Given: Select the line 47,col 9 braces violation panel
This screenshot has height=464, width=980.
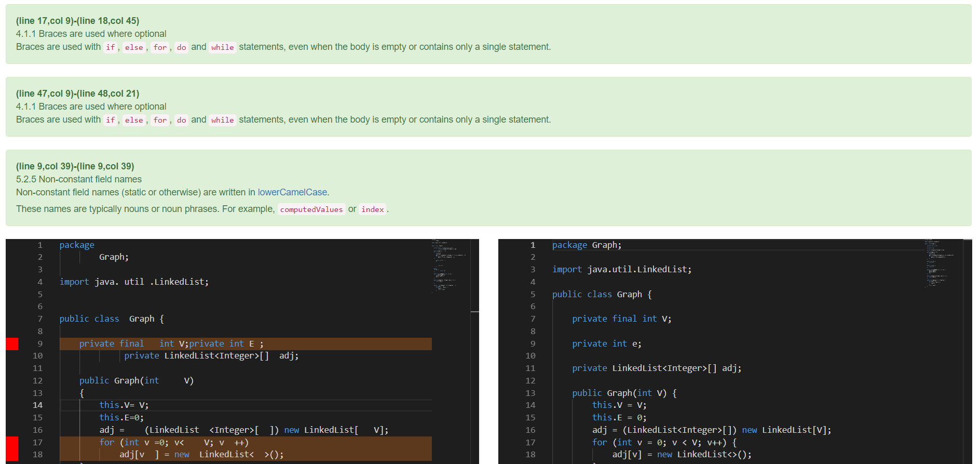Looking at the screenshot, I should click(488, 107).
